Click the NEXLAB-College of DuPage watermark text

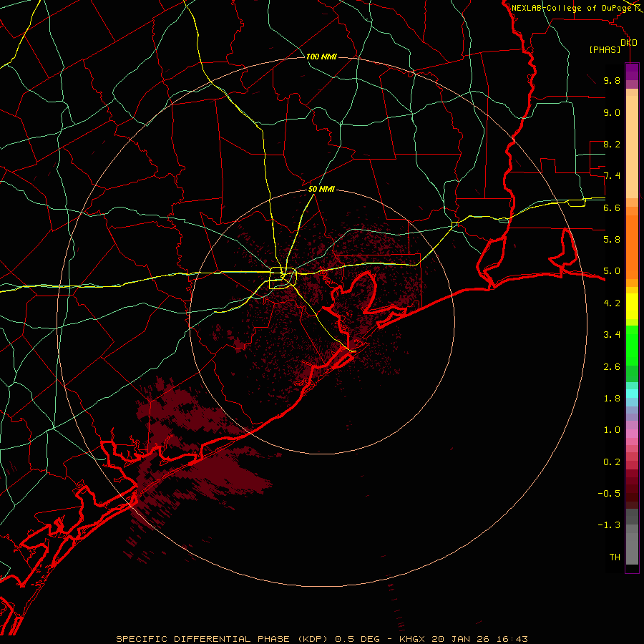pos(572,8)
